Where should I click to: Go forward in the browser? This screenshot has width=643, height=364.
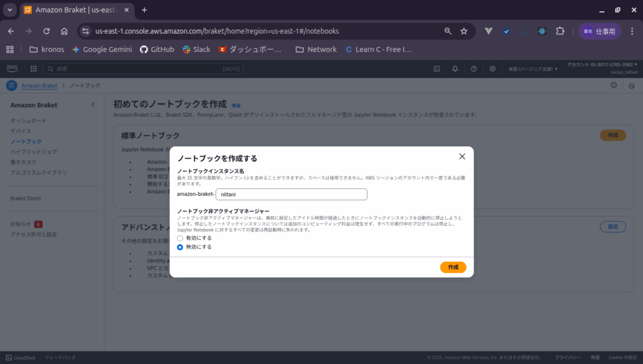pyautogui.click(x=29, y=31)
